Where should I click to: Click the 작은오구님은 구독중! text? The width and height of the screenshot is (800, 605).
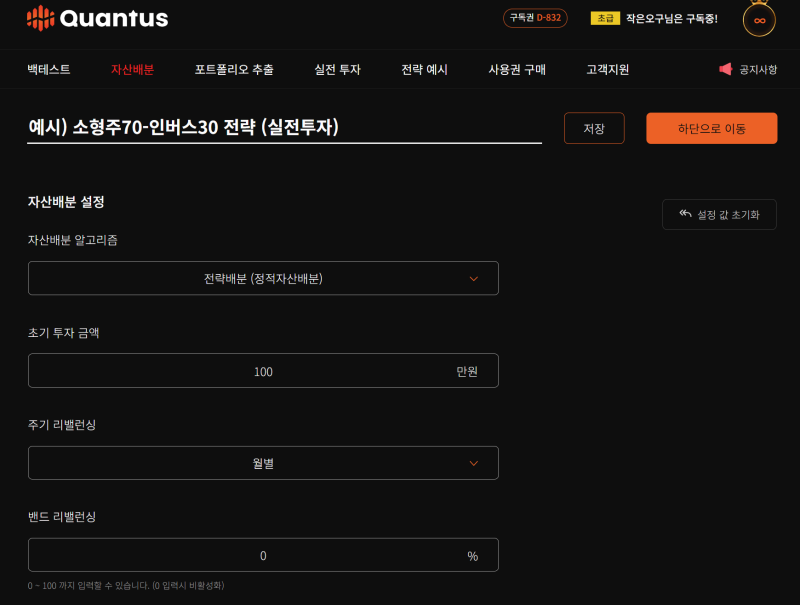pyautogui.click(x=672, y=19)
